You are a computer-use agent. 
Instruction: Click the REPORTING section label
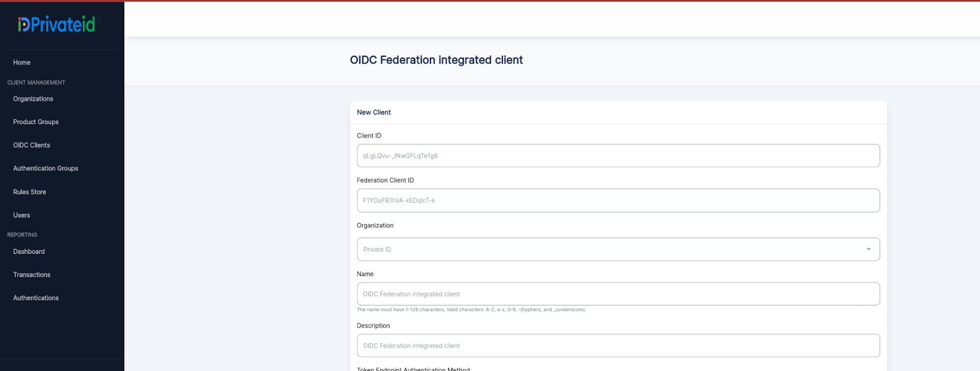pyautogui.click(x=23, y=235)
